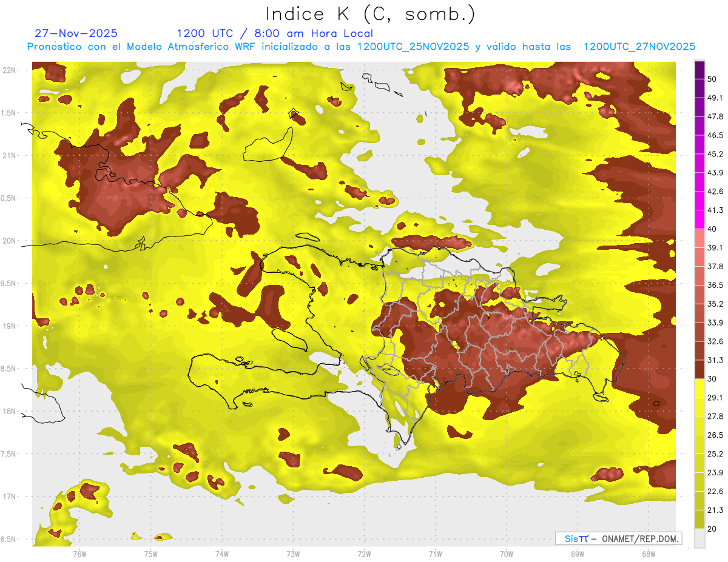Click the '25.2' color scale value
Image resolution: width=728 pixels, height=562 pixels.
pyautogui.click(x=715, y=454)
